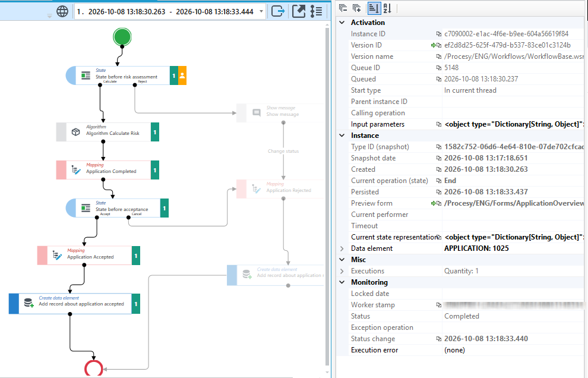
Task: Click the green arrow beside Preview form
Action: pyautogui.click(x=434, y=203)
